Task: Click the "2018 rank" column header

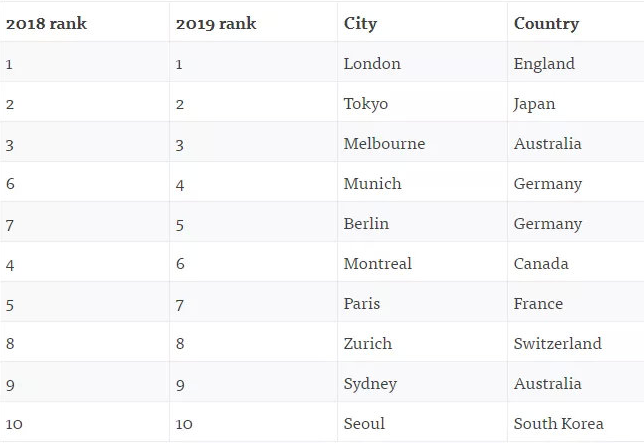Action: coord(46,24)
